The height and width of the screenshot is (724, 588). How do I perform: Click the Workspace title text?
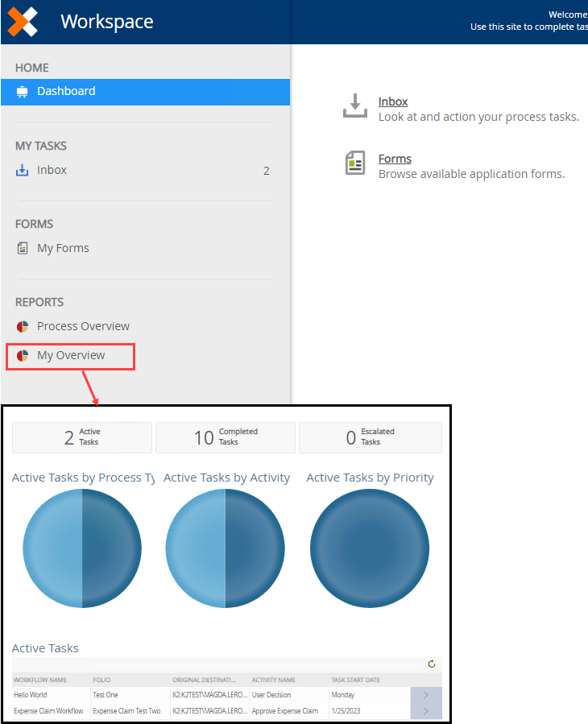tap(106, 22)
